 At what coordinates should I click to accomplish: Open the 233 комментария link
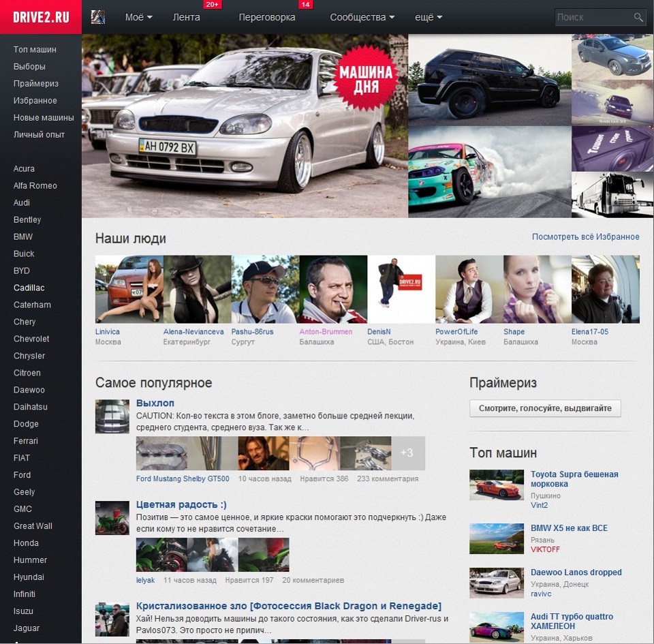click(x=388, y=479)
